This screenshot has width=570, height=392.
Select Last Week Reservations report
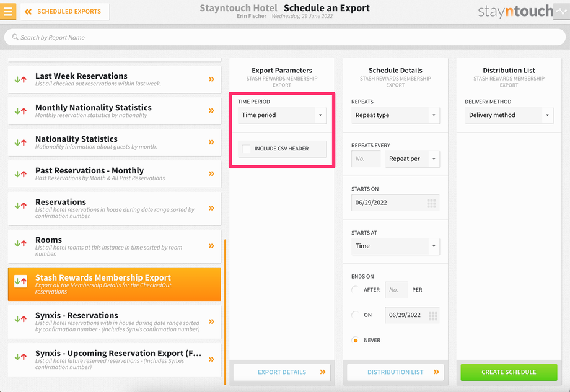pyautogui.click(x=114, y=79)
